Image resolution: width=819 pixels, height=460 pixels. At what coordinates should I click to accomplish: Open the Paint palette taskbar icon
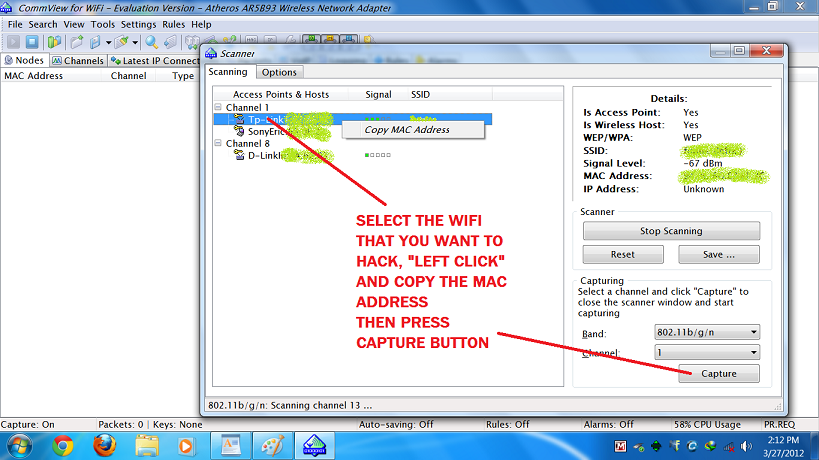click(x=273, y=446)
